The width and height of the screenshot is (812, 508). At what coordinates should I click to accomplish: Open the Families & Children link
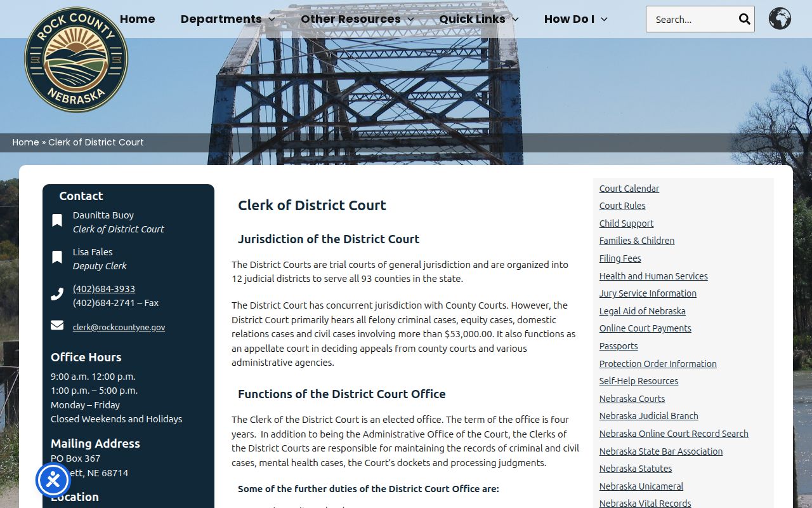click(637, 241)
